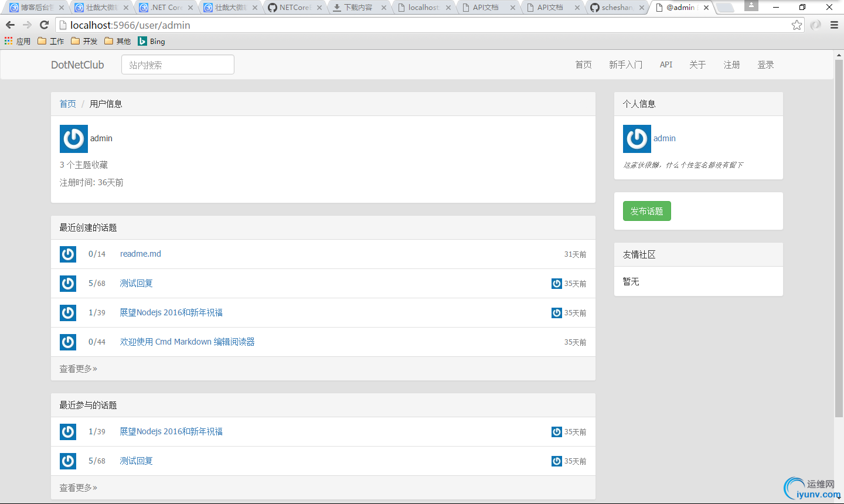Switch to the 博客后台 browser tab
This screenshot has width=844, height=504.
[x=36, y=8]
